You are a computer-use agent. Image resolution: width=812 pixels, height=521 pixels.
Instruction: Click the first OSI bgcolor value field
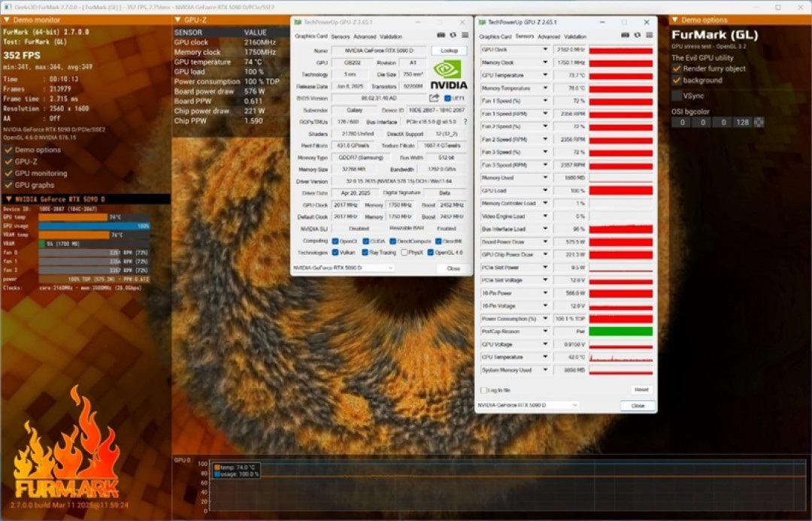click(682, 123)
